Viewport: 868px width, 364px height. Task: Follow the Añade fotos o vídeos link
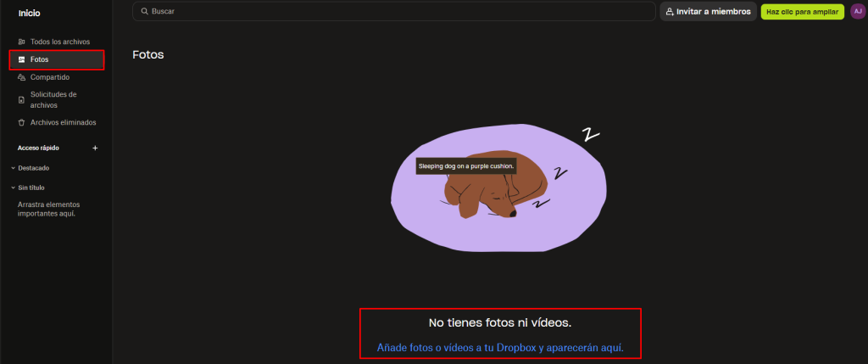click(x=500, y=348)
